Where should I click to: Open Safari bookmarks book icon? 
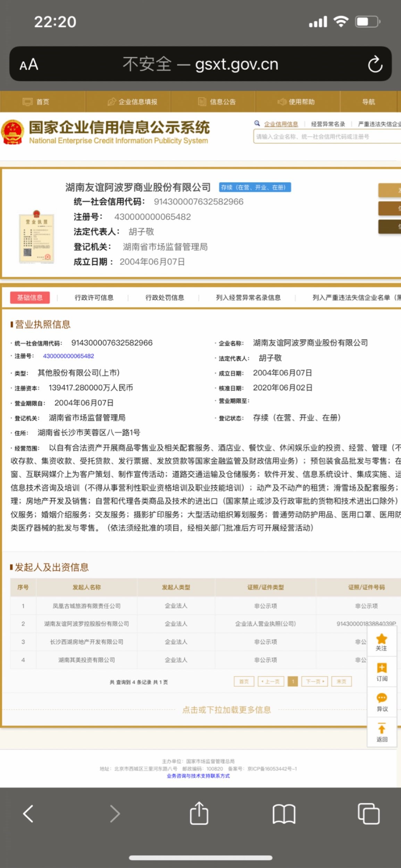tap(284, 814)
